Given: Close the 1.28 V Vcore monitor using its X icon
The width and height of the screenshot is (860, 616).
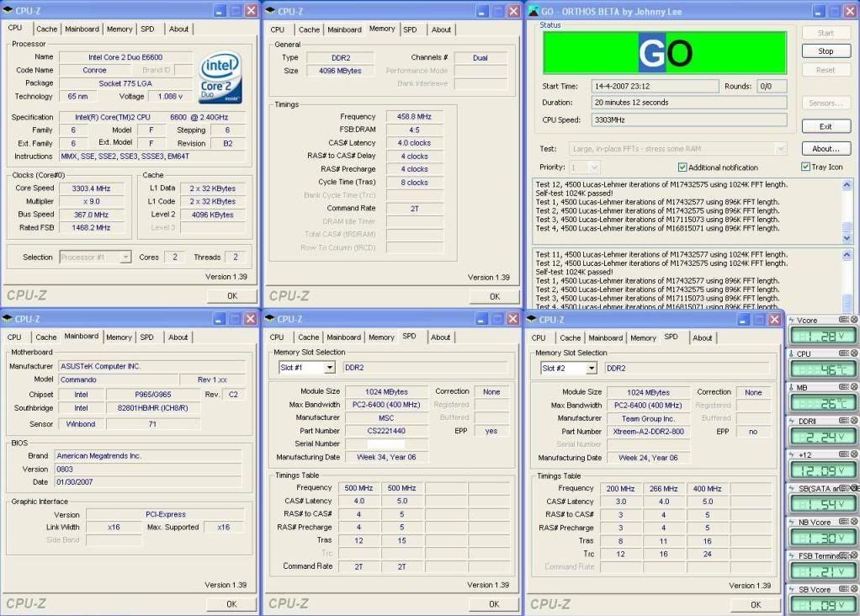Looking at the screenshot, I should point(854,320).
